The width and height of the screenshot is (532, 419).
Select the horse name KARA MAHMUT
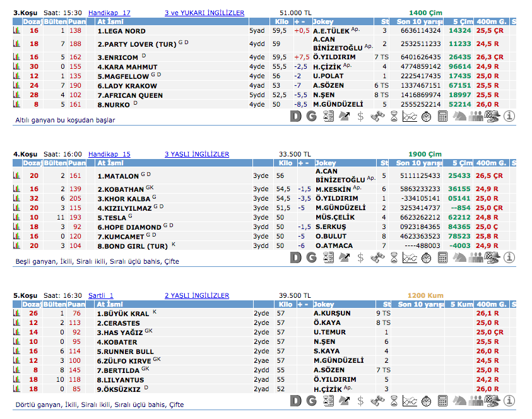[127, 66]
